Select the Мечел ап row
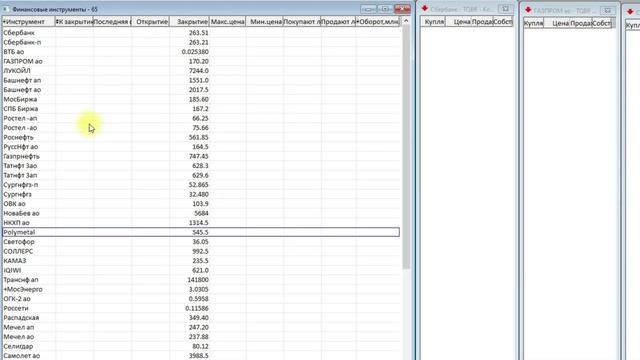The height and width of the screenshot is (360, 640). click(x=201, y=327)
